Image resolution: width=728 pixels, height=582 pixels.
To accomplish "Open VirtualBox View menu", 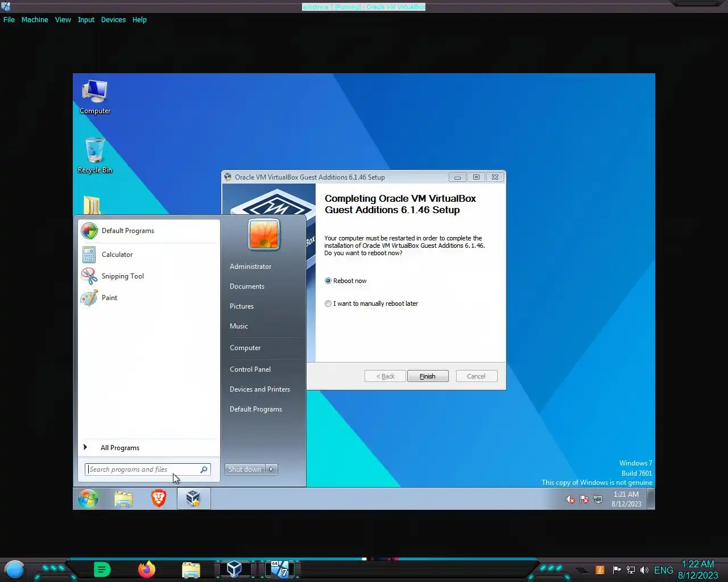I will click(x=63, y=19).
